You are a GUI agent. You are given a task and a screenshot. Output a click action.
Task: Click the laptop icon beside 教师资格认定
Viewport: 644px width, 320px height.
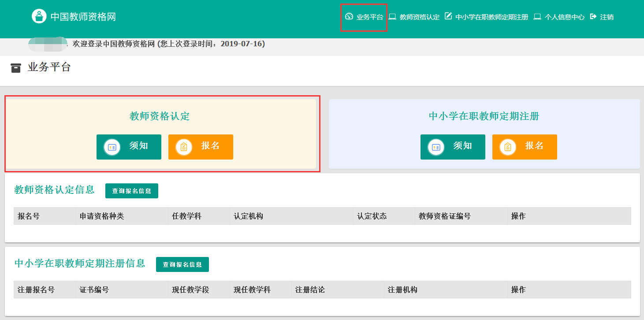coord(392,17)
